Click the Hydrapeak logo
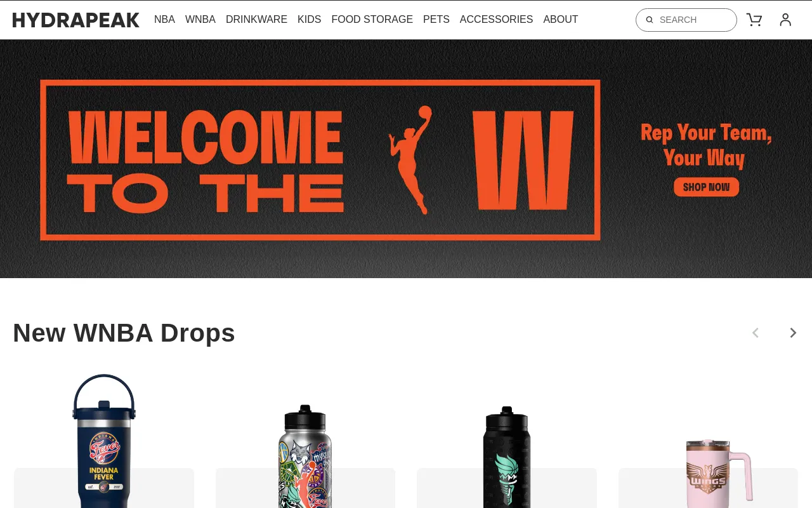The image size is (812, 508). click(x=76, y=20)
